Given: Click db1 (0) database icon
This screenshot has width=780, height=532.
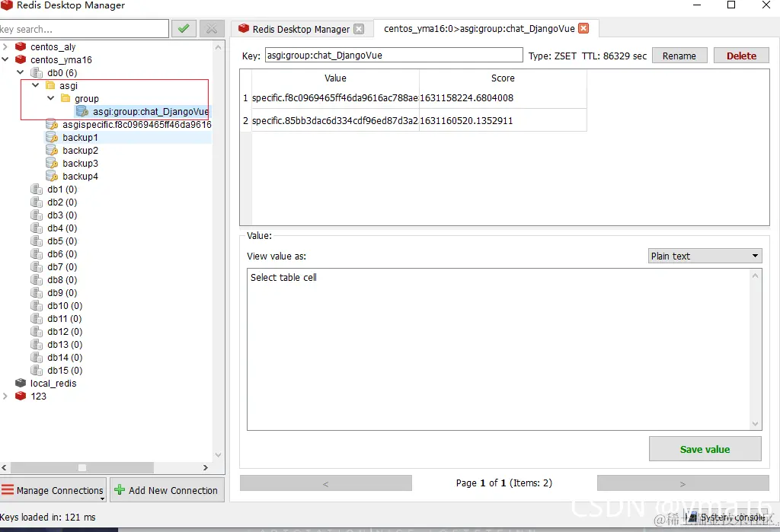Looking at the screenshot, I should (x=37, y=189).
